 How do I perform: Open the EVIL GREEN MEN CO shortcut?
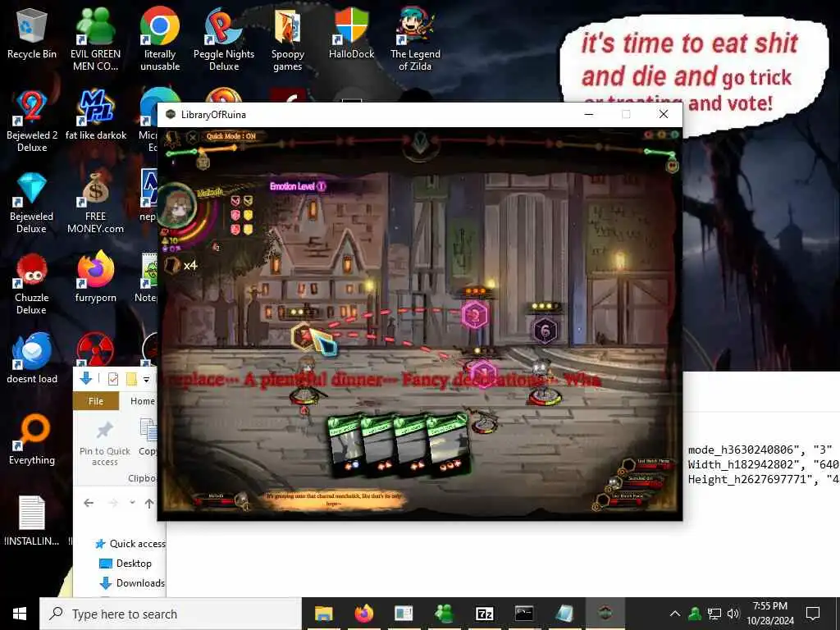pyautogui.click(x=95, y=39)
